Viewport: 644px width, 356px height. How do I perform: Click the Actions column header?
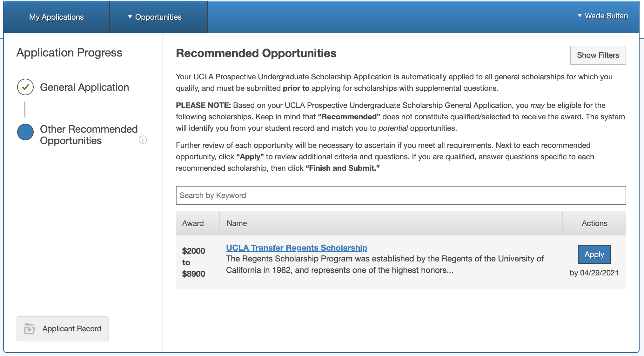(594, 223)
